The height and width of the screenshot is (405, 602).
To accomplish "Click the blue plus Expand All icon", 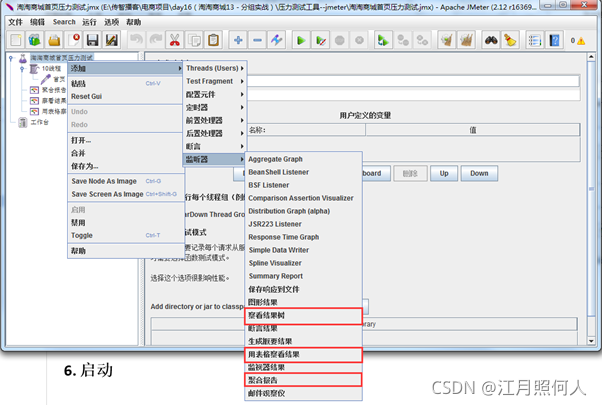I will click(x=238, y=40).
